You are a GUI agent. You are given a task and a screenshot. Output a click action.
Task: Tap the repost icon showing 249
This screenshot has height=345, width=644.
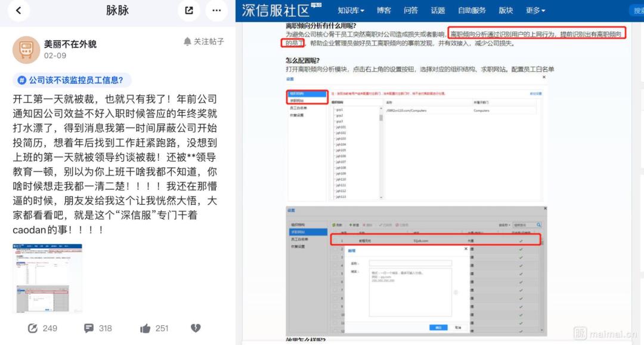coord(32,328)
